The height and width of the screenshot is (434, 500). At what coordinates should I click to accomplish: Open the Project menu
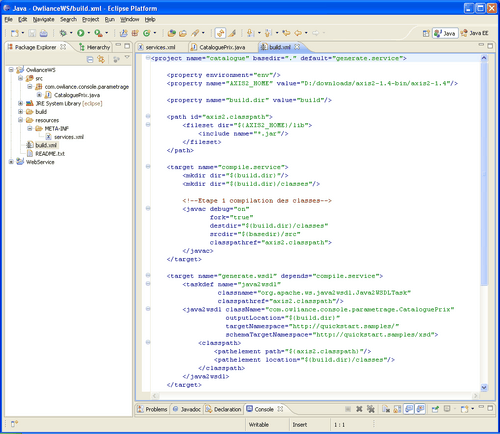[x=90, y=19]
